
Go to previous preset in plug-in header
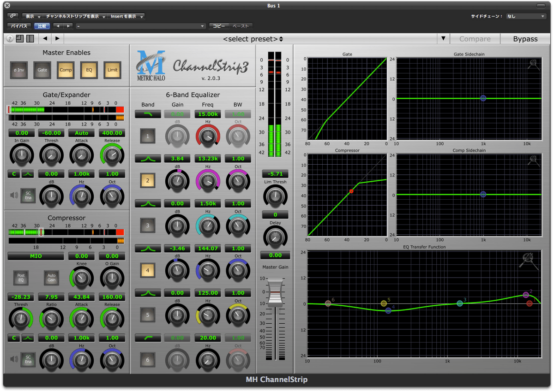pos(45,39)
